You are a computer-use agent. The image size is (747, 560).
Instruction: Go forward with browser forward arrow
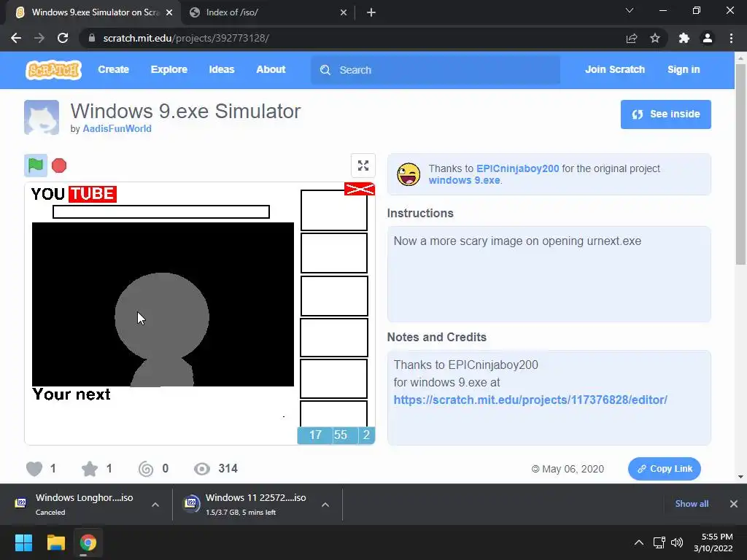click(x=39, y=38)
